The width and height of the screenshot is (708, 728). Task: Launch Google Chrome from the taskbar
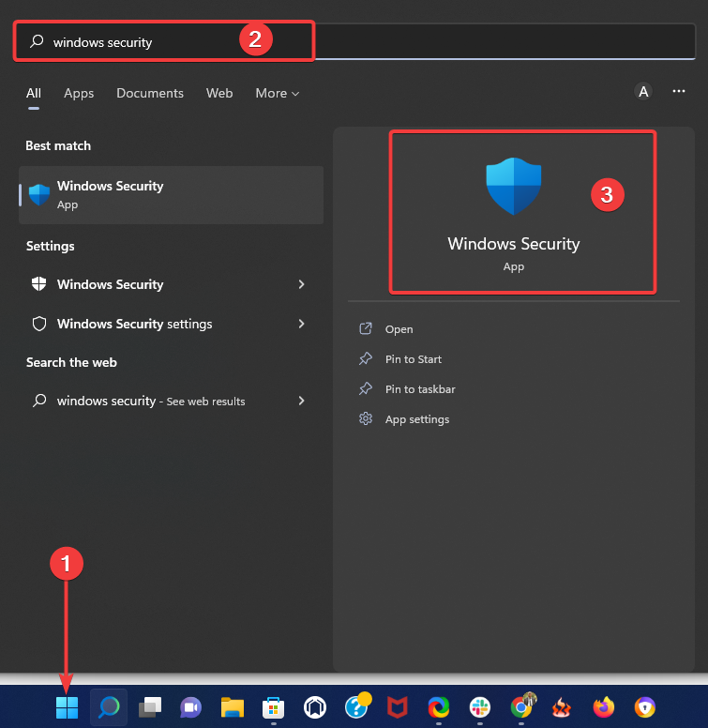pyautogui.click(x=522, y=705)
